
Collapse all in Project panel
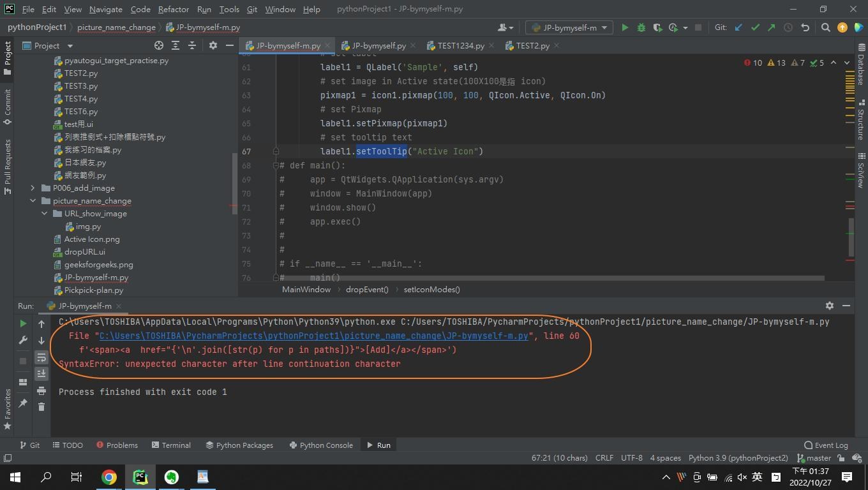pos(192,45)
